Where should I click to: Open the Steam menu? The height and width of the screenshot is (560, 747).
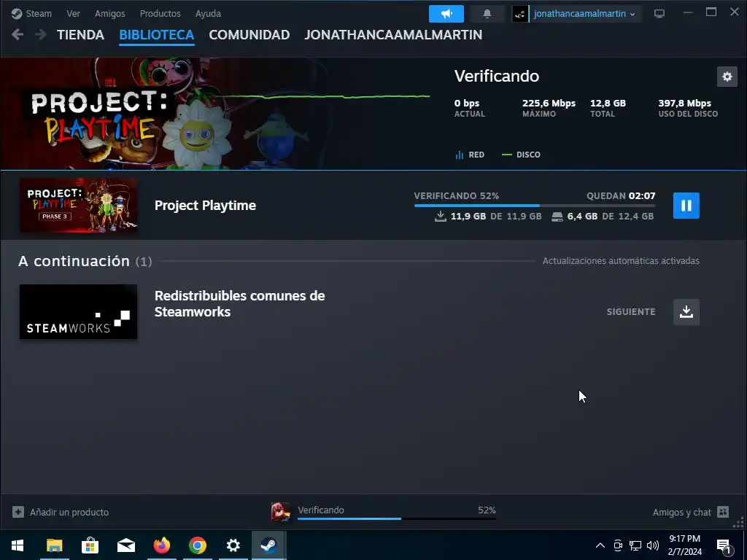pos(31,13)
